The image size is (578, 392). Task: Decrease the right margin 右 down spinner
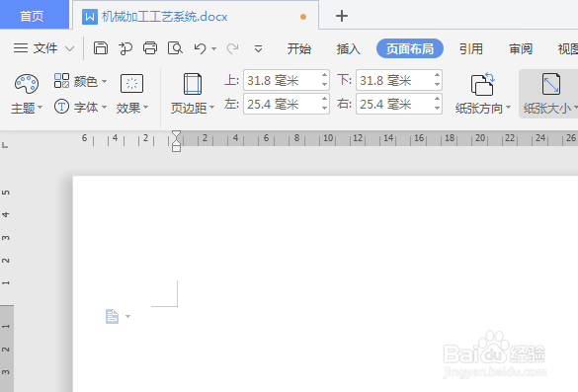point(437,109)
